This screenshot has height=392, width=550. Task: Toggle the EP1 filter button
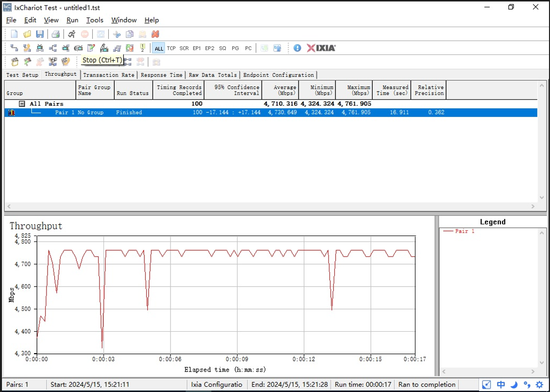click(x=197, y=48)
